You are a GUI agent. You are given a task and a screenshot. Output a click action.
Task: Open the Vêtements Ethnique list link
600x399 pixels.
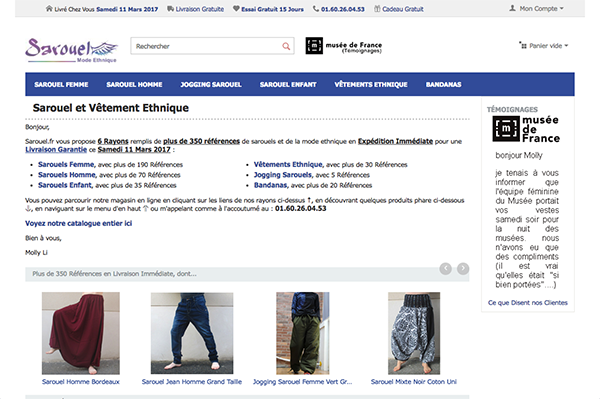pos(288,164)
